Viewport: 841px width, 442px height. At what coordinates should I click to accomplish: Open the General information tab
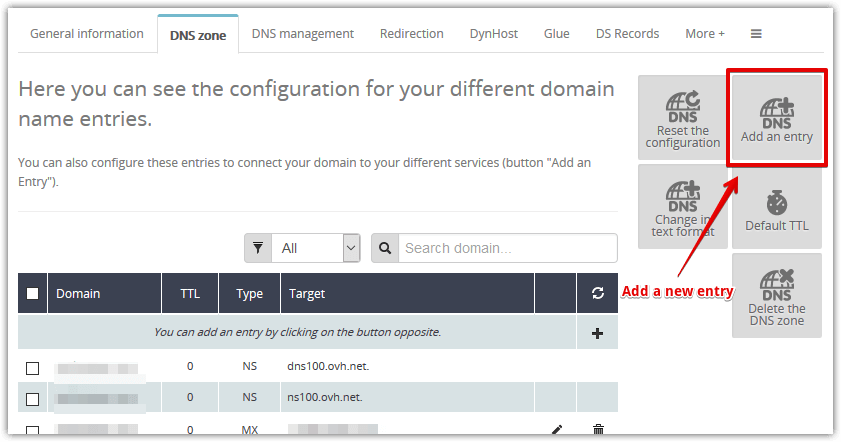[x=87, y=34]
